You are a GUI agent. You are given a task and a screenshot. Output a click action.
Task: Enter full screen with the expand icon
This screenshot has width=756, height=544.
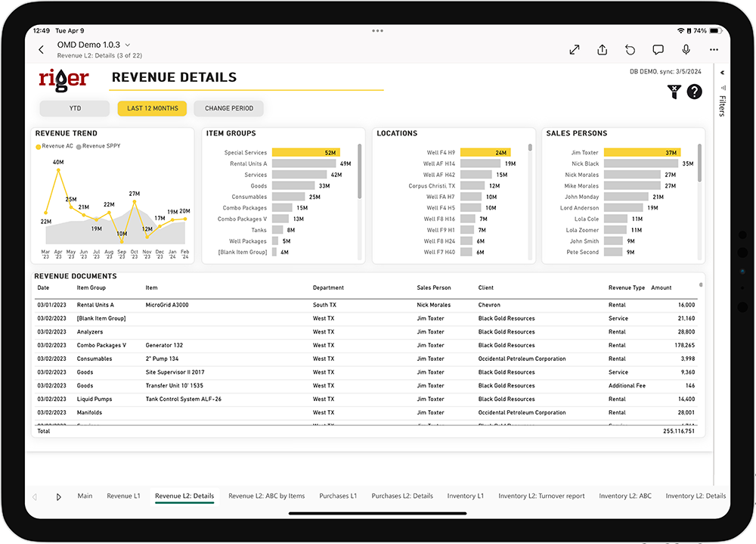(575, 50)
